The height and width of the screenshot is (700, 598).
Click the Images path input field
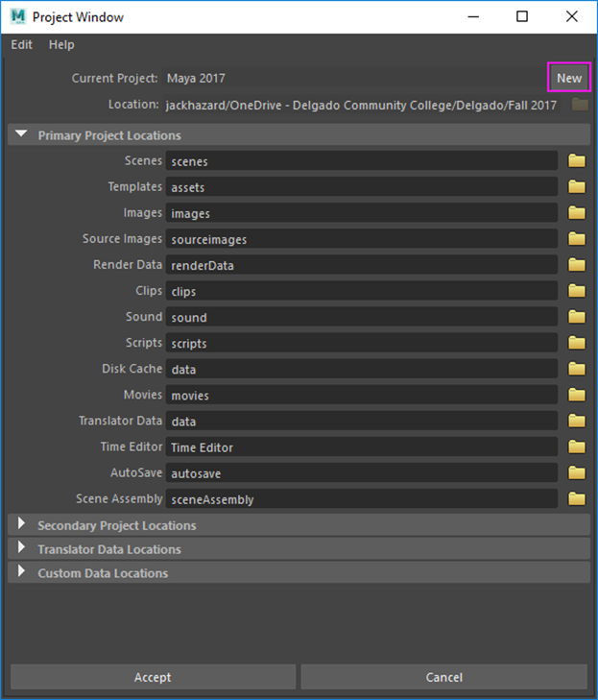[362, 213]
